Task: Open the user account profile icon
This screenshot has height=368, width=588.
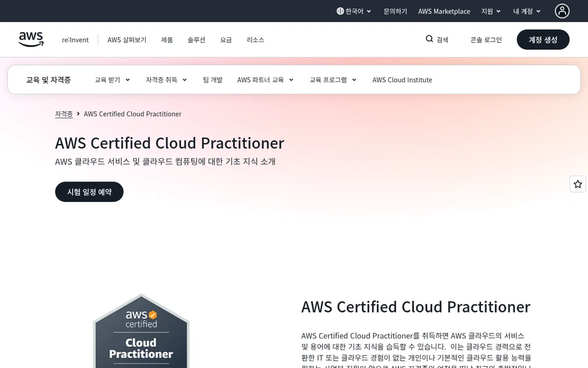Action: tap(562, 11)
